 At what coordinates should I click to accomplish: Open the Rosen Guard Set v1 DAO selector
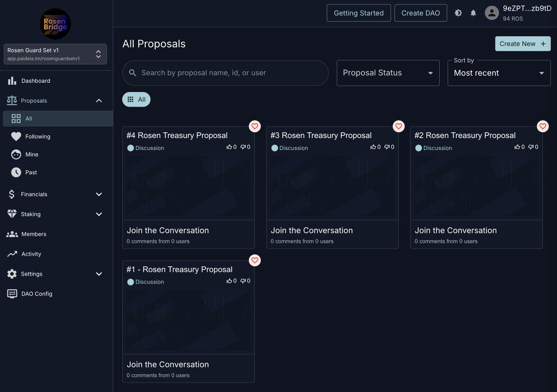point(55,54)
